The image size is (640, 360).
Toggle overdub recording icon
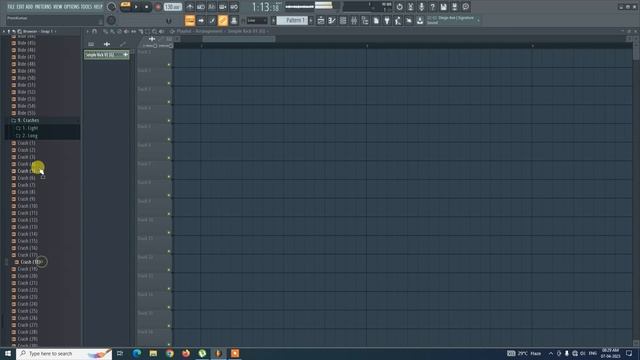click(x=223, y=7)
